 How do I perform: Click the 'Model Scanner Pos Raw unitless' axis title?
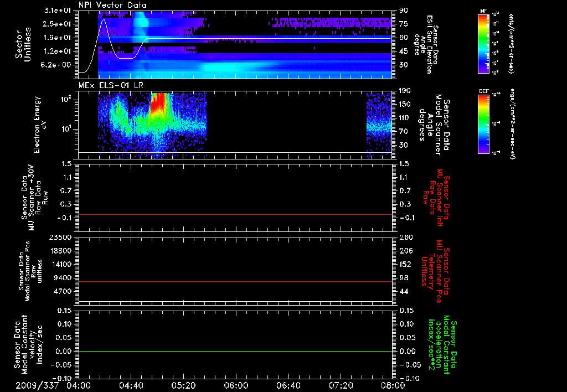[31, 271]
